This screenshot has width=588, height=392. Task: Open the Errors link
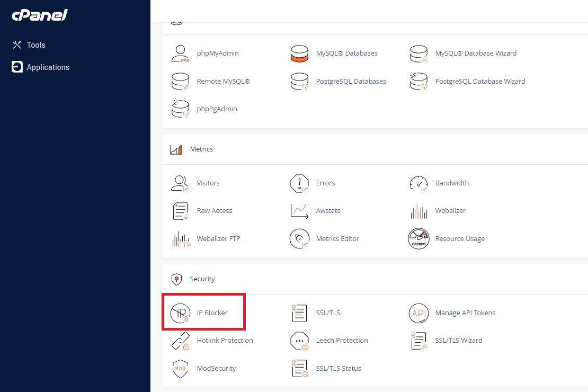[x=325, y=183]
